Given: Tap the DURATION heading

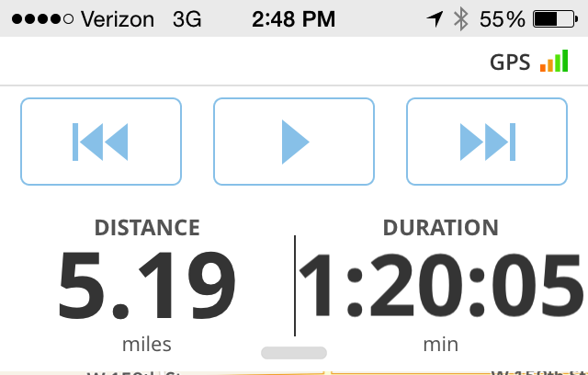Looking at the screenshot, I should pyautogui.click(x=441, y=228).
